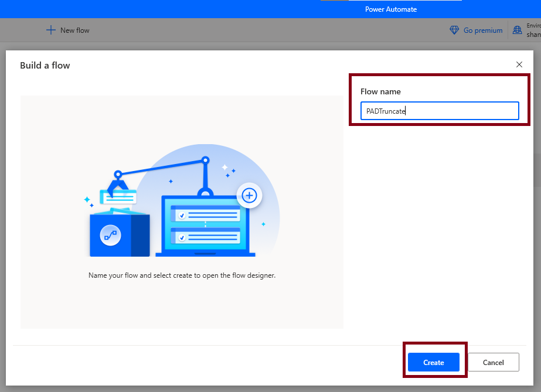Select the Power Automate header tab
The width and height of the screenshot is (541, 392).
click(x=391, y=9)
